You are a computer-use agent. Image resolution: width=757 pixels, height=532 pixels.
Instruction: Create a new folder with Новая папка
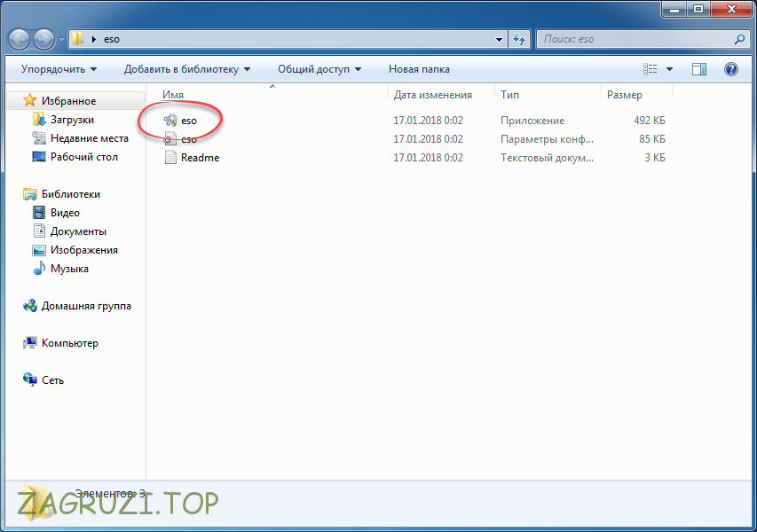click(x=419, y=69)
